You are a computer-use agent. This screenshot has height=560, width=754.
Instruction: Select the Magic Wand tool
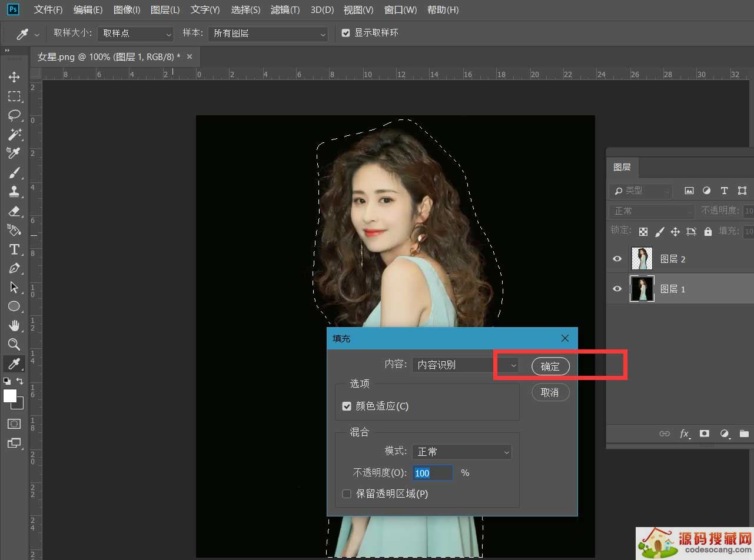coord(14,134)
